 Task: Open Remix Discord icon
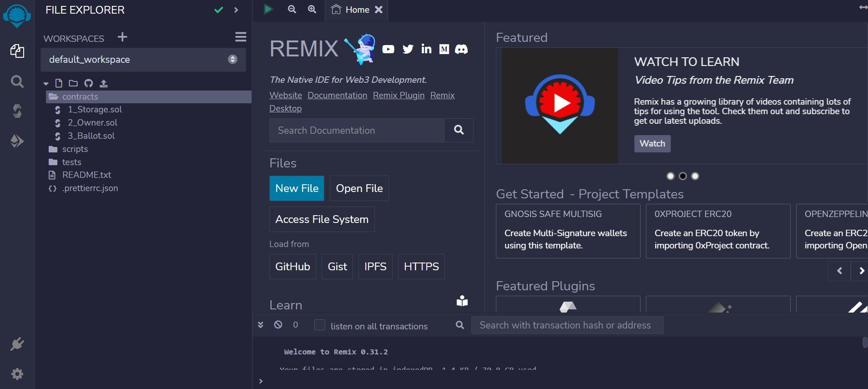[461, 49]
